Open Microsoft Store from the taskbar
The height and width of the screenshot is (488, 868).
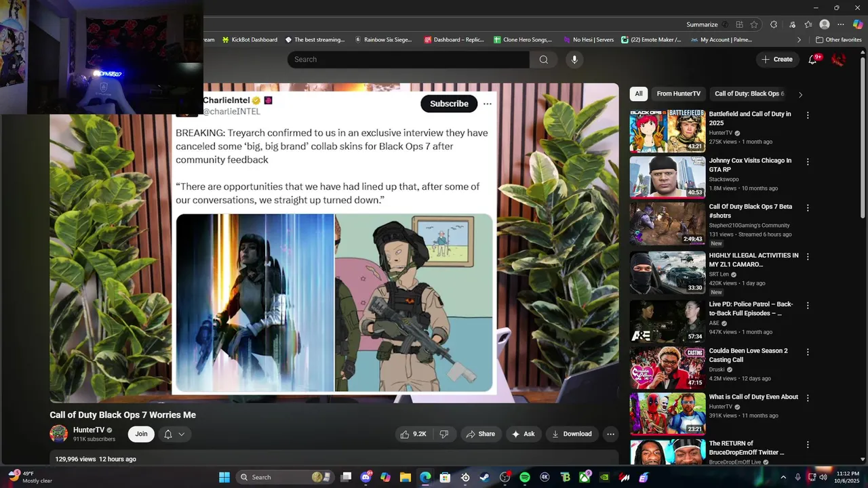point(446,477)
